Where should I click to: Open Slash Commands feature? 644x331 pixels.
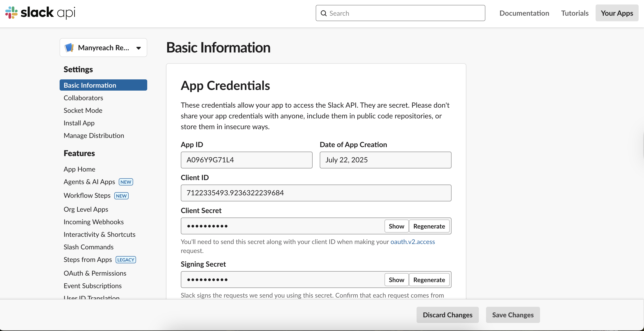[x=89, y=247]
